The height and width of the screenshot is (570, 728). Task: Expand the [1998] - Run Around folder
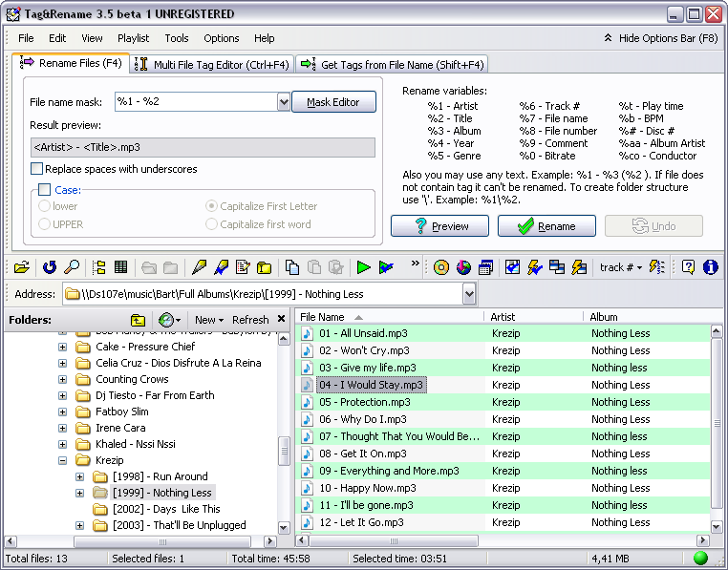point(80,476)
